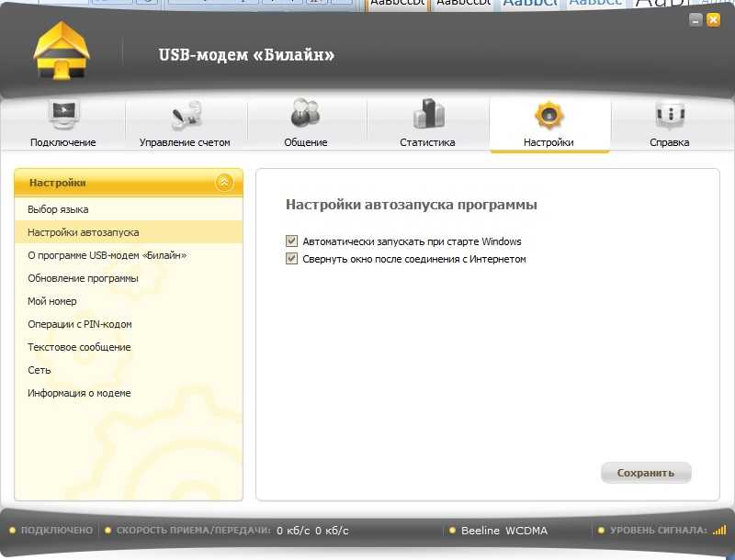Click the Beeline house logo icon
The width and height of the screenshot is (735, 560).
[62, 51]
